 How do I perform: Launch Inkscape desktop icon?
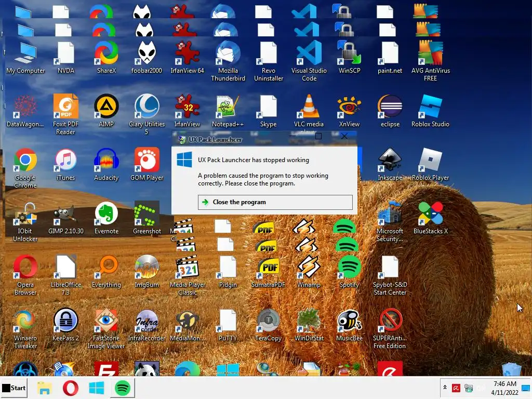pos(390,165)
